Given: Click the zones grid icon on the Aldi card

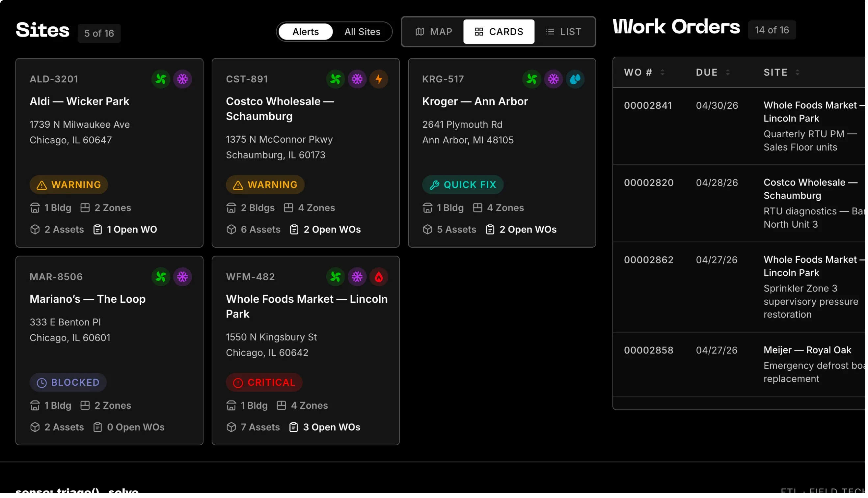Looking at the screenshot, I should click(x=85, y=208).
